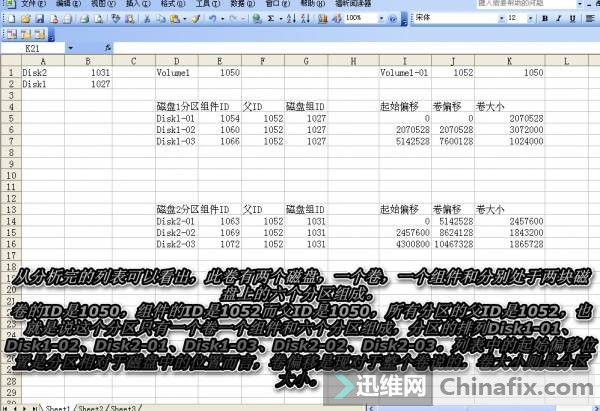The width and height of the screenshot is (600, 411).
Task: Sort ascending with the A-Z icon
Action: [291, 18]
